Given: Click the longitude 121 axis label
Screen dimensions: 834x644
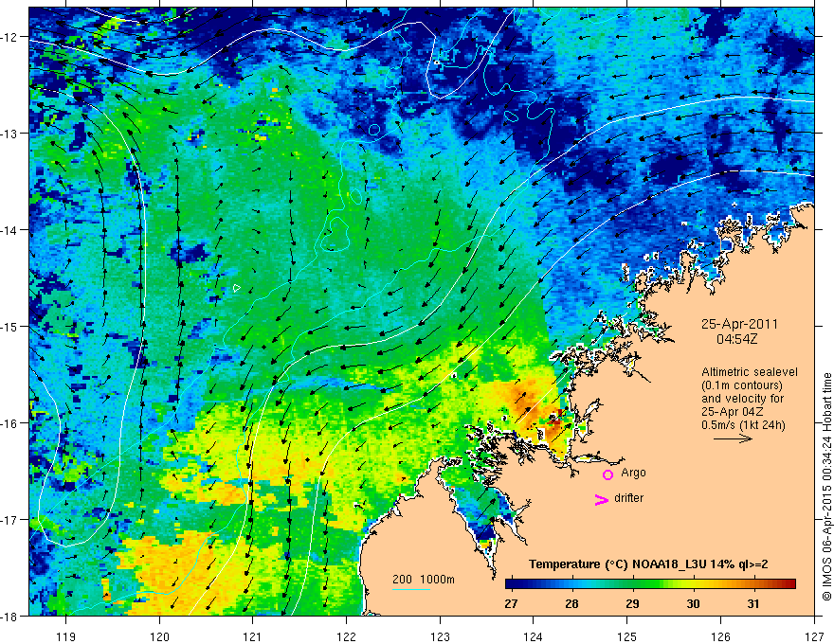Looking at the screenshot, I should click(x=253, y=636).
